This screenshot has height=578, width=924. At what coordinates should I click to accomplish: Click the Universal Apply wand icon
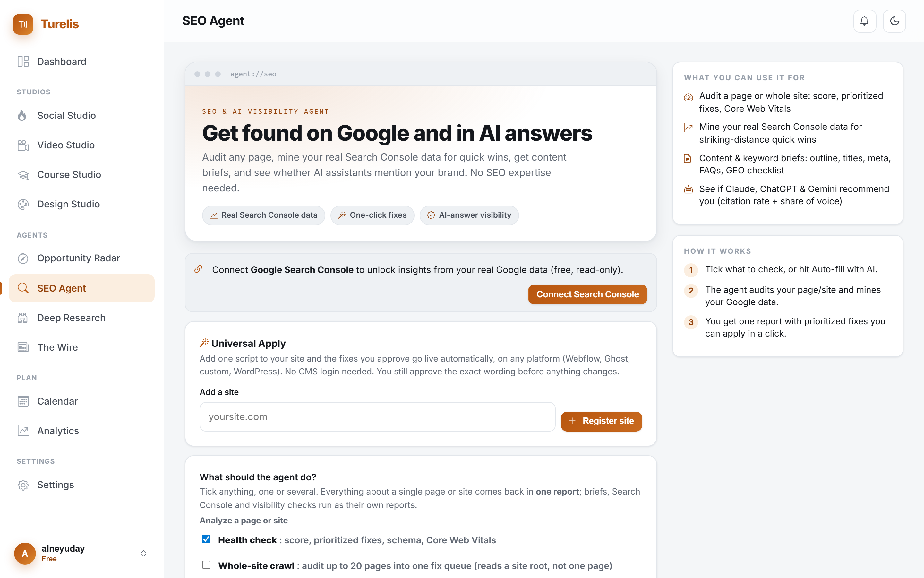coord(204,343)
